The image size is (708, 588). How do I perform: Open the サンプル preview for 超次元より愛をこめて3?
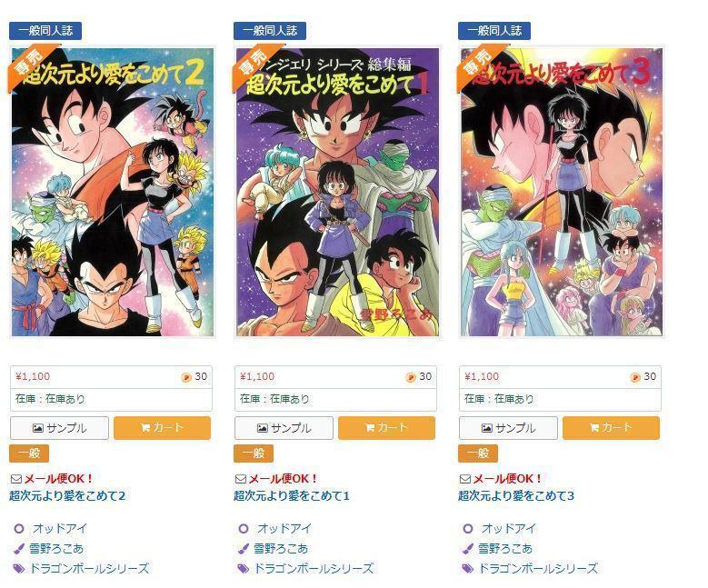coord(508,428)
